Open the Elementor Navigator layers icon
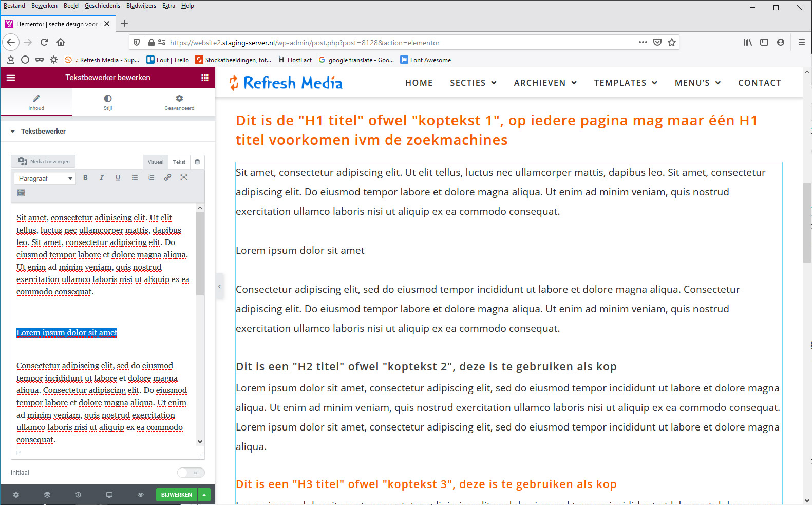This screenshot has height=505, width=812. coord(47,495)
